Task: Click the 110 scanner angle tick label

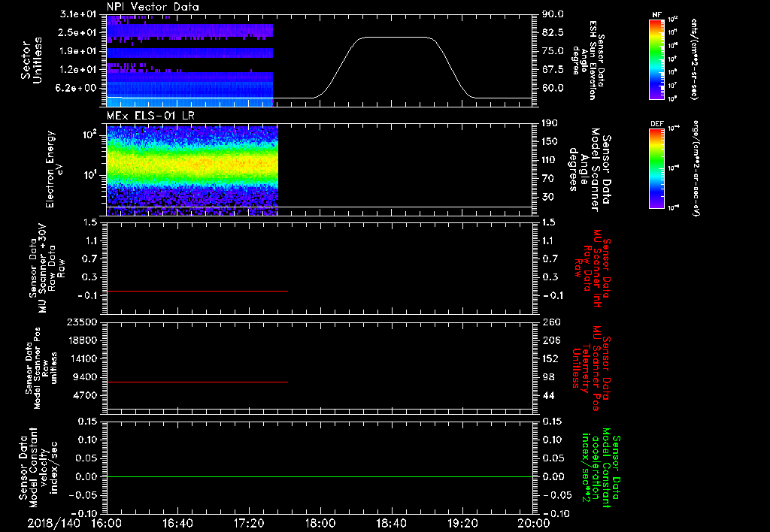Action: [x=550, y=160]
